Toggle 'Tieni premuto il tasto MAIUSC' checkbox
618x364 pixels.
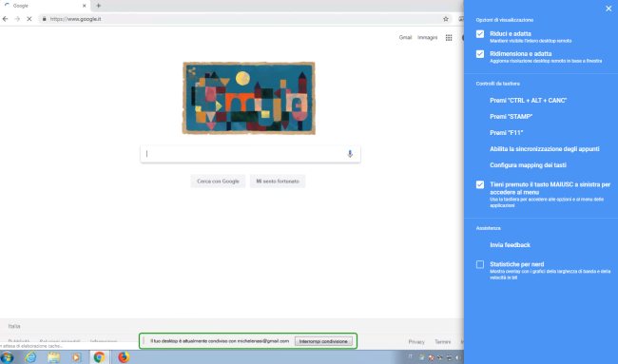479,184
